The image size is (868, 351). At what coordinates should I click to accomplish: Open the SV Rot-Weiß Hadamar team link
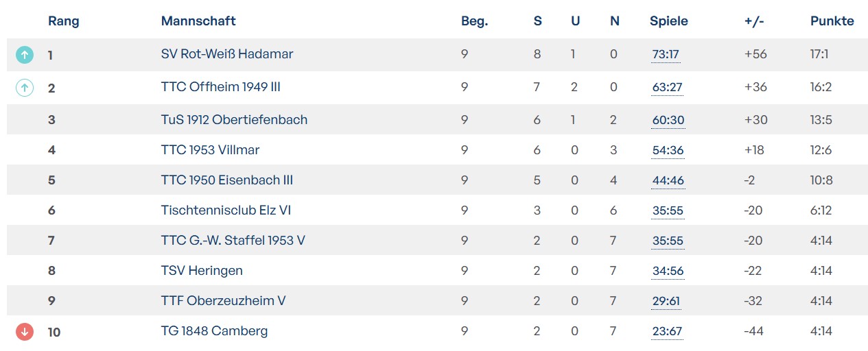pos(227,54)
